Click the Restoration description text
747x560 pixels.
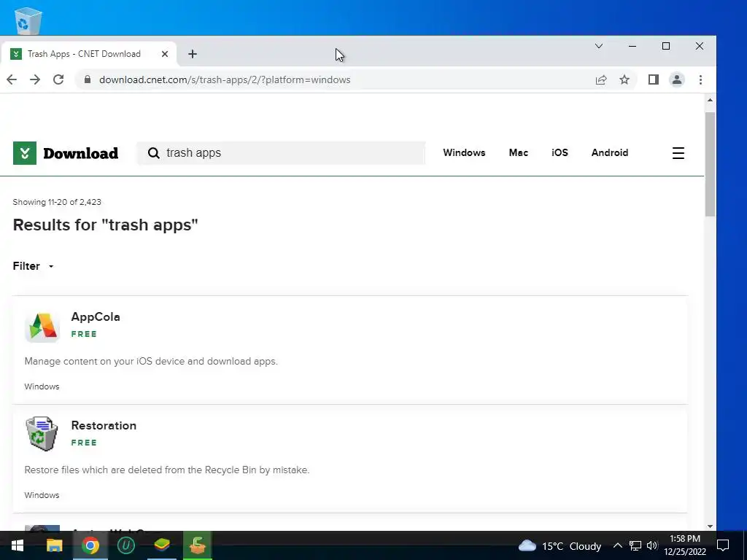point(167,470)
